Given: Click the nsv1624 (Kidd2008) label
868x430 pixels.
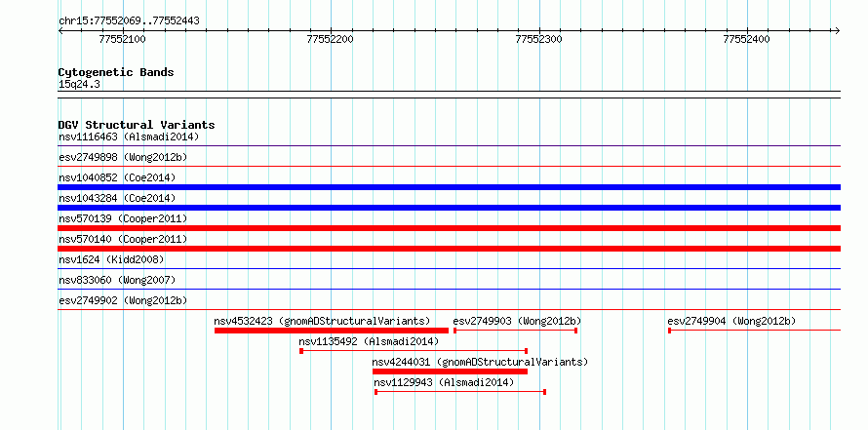Looking at the screenshot, I should coord(111,259).
